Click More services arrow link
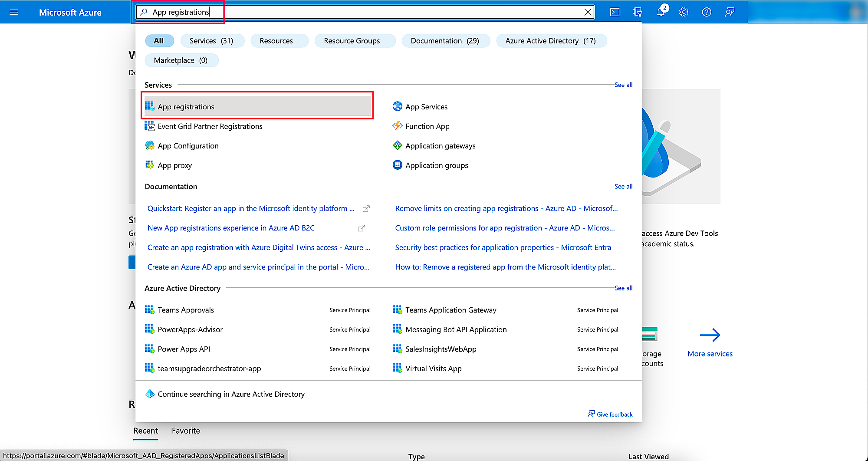The image size is (868, 461). tap(710, 342)
